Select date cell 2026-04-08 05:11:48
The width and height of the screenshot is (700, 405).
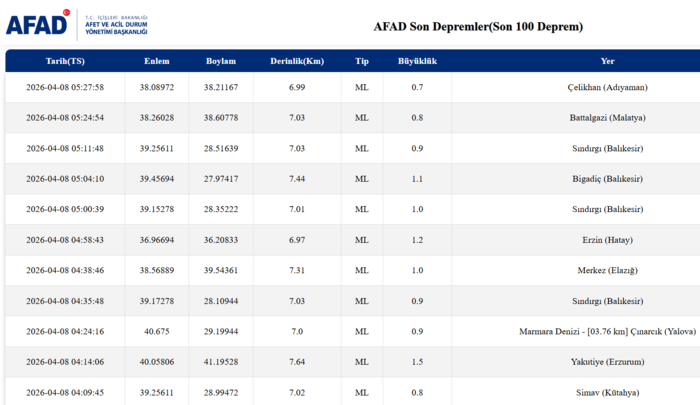65,148
